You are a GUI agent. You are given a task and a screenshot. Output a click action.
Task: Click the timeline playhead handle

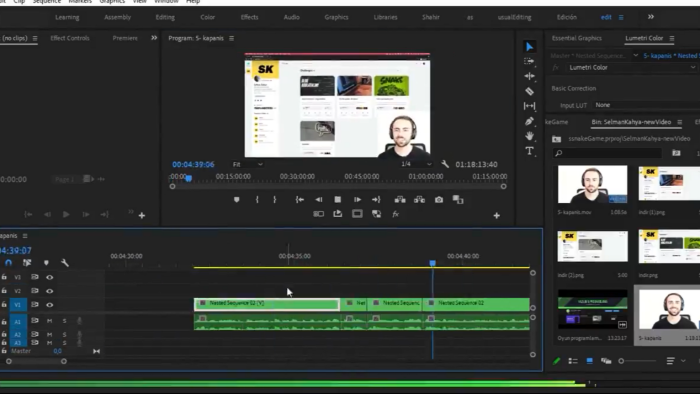(x=433, y=263)
